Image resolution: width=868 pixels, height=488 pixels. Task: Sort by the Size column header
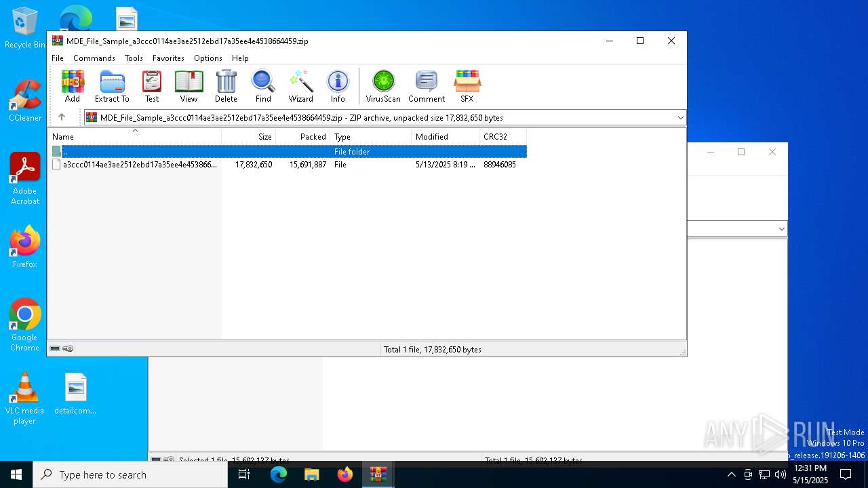pos(249,136)
